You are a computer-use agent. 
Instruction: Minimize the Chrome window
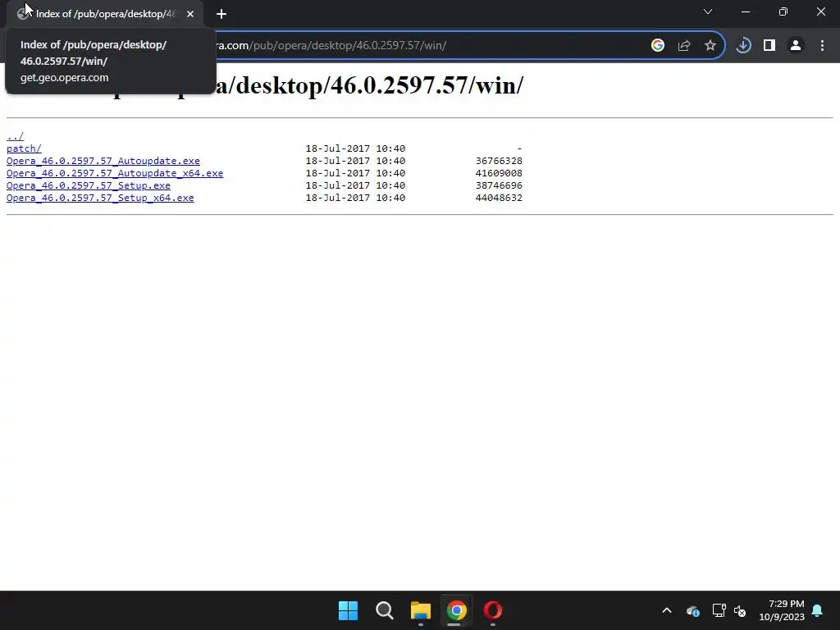tap(746, 11)
